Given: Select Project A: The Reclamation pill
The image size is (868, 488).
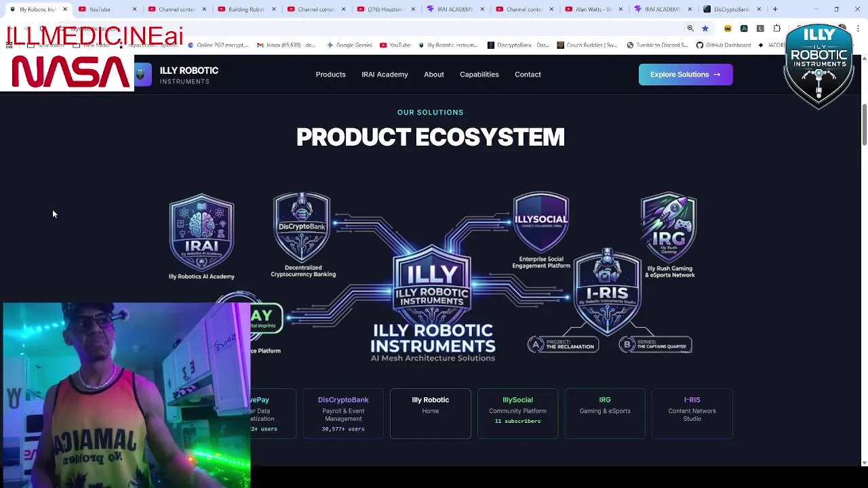Looking at the screenshot, I should tap(563, 344).
